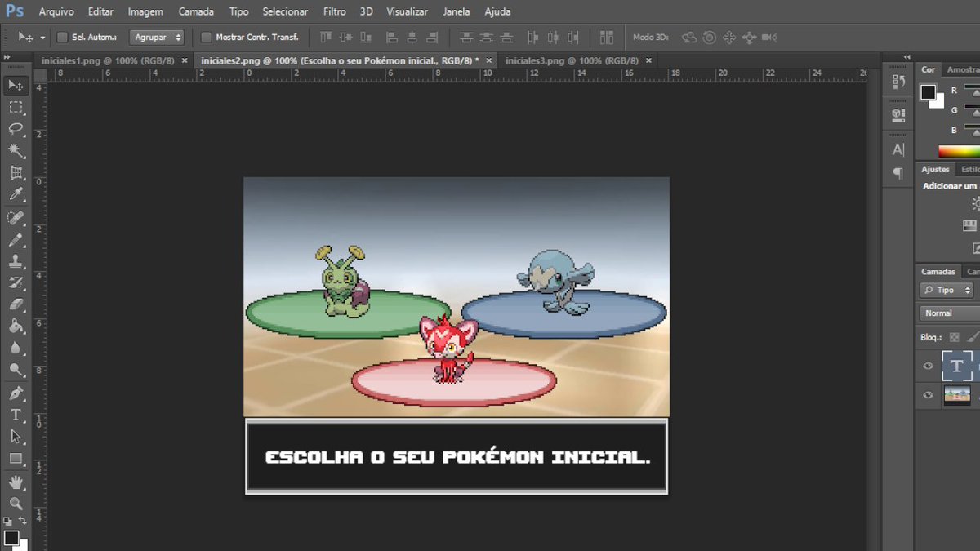980x551 pixels.
Task: Swap foreground and background colors in toolbox
Action: (x=23, y=521)
